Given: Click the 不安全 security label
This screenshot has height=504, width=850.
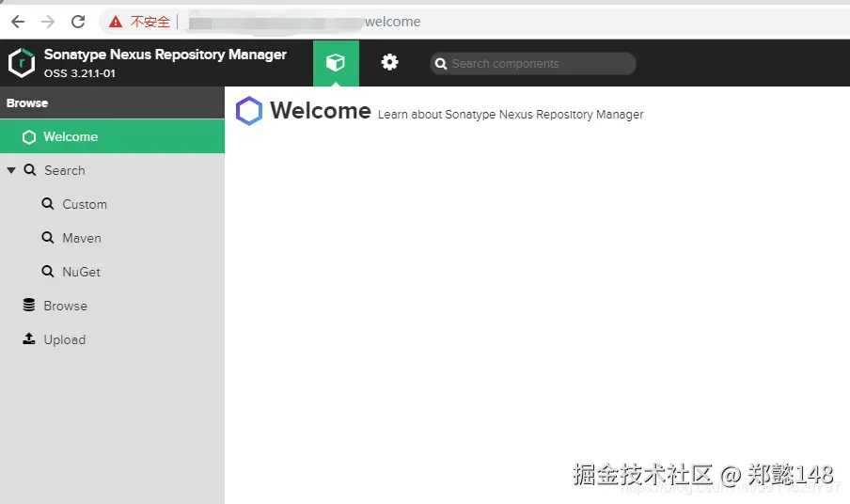Looking at the screenshot, I should click(x=150, y=22).
